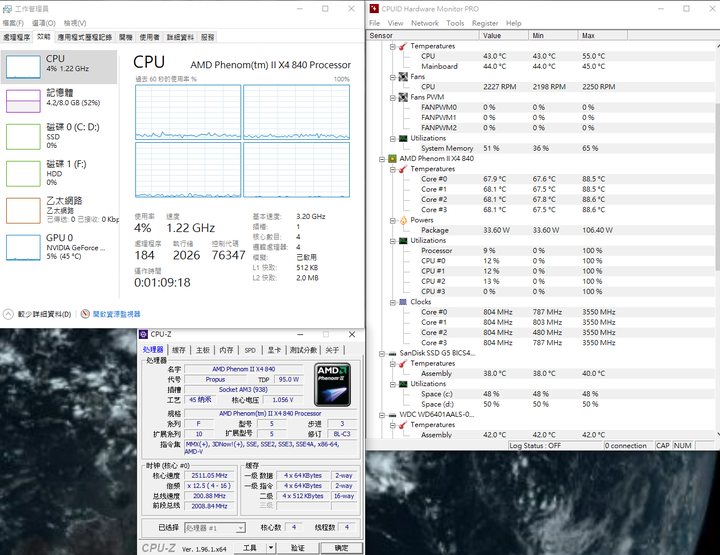The height and width of the screenshot is (555, 720).
Task: Click mainboard Temperatures thermometer icon at top of HWMonitor
Action: click(403, 46)
